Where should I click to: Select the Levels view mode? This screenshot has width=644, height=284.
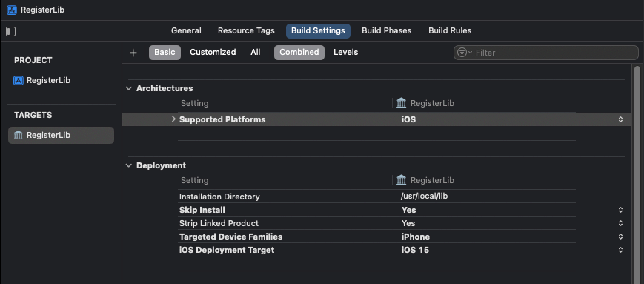click(345, 52)
